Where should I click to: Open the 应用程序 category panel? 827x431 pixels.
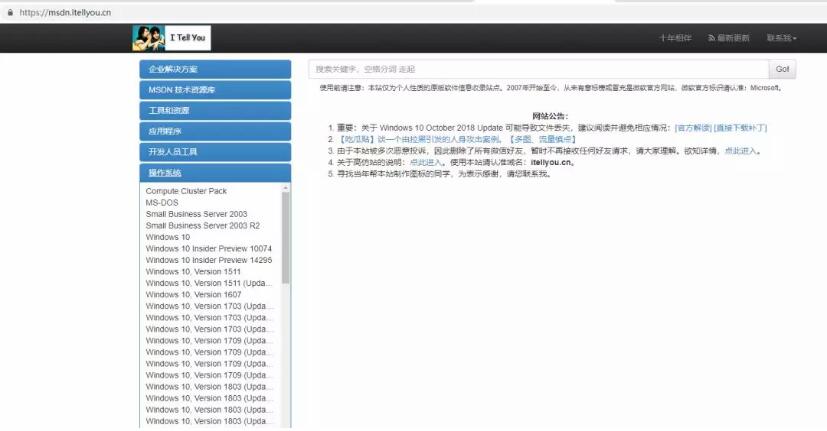[x=215, y=131]
